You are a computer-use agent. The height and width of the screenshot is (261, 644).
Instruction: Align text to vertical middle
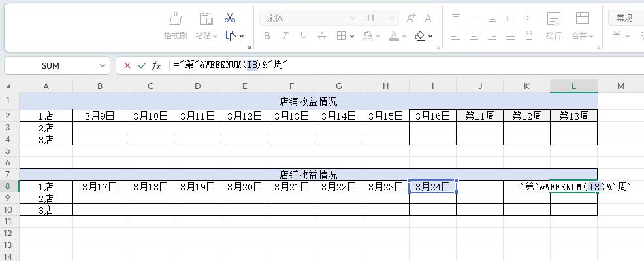(x=474, y=18)
